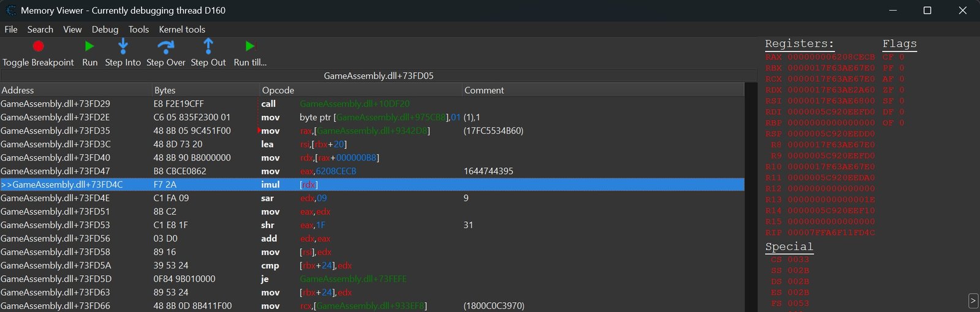
Task: Select the add edx,eax instruction row
Action: (372, 238)
